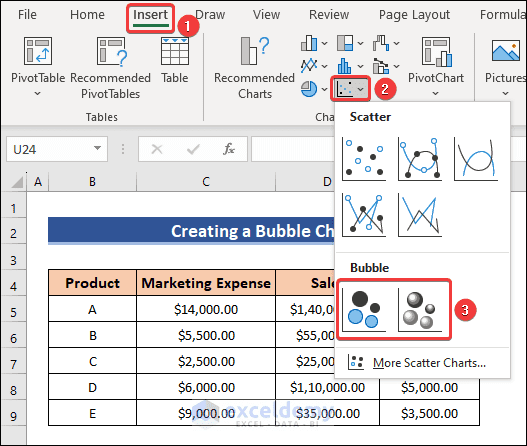This screenshot has height=446, width=527.
Task: Expand the PivotChart dropdown arrow
Action: pyautogui.click(x=436, y=93)
